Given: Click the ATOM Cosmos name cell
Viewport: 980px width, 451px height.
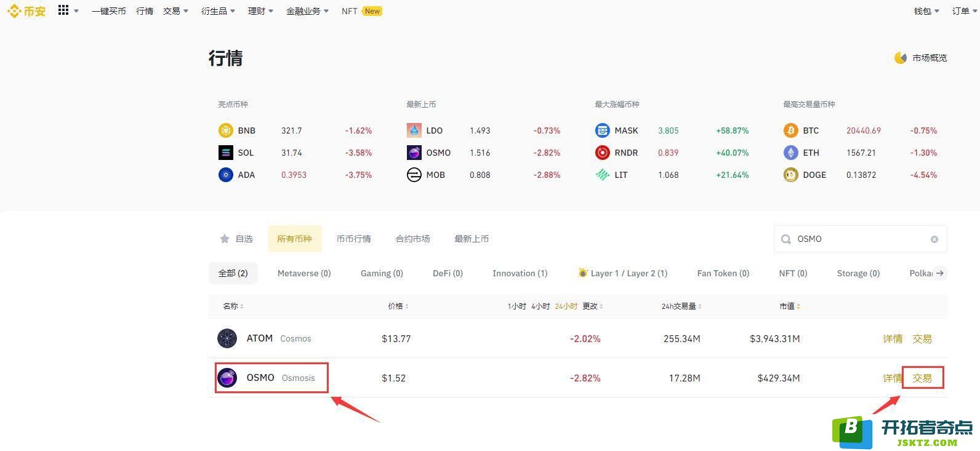Looking at the screenshot, I should [x=265, y=338].
